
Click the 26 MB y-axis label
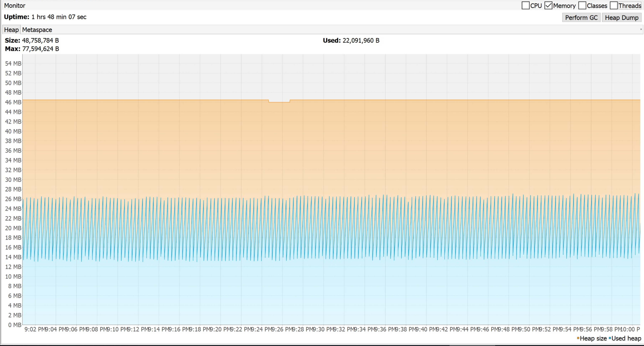[13, 199]
